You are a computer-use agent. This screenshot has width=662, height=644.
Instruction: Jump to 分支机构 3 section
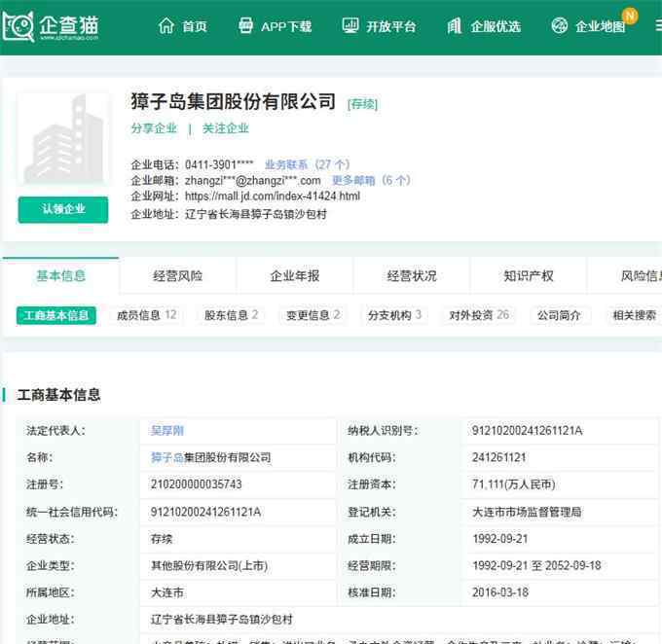(x=394, y=315)
